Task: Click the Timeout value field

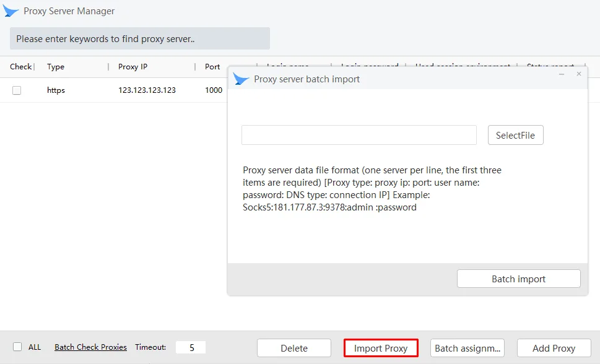Action: pos(191,347)
